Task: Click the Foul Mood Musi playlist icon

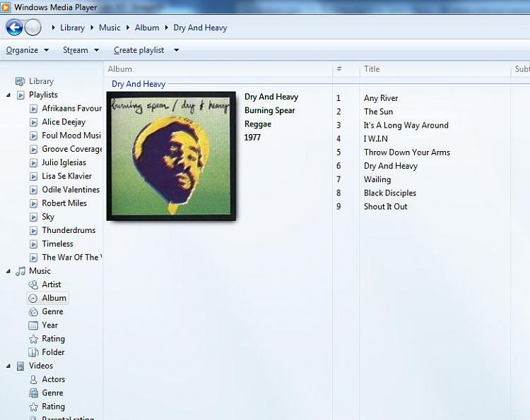Action: [x=33, y=136]
